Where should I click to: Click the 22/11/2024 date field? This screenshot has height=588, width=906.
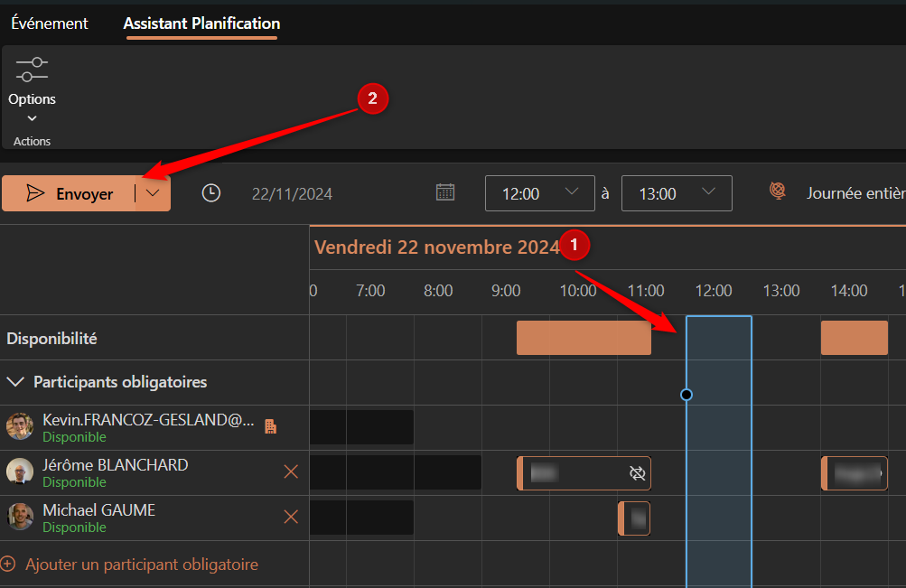coord(292,193)
